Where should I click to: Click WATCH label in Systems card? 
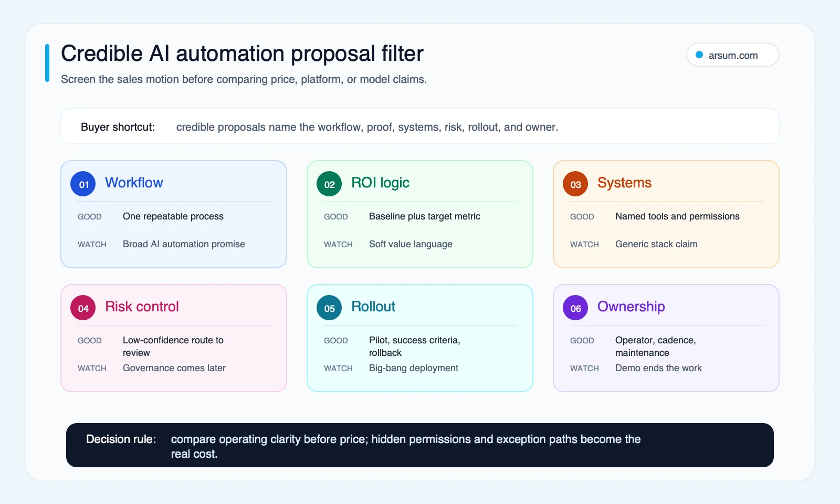click(584, 245)
